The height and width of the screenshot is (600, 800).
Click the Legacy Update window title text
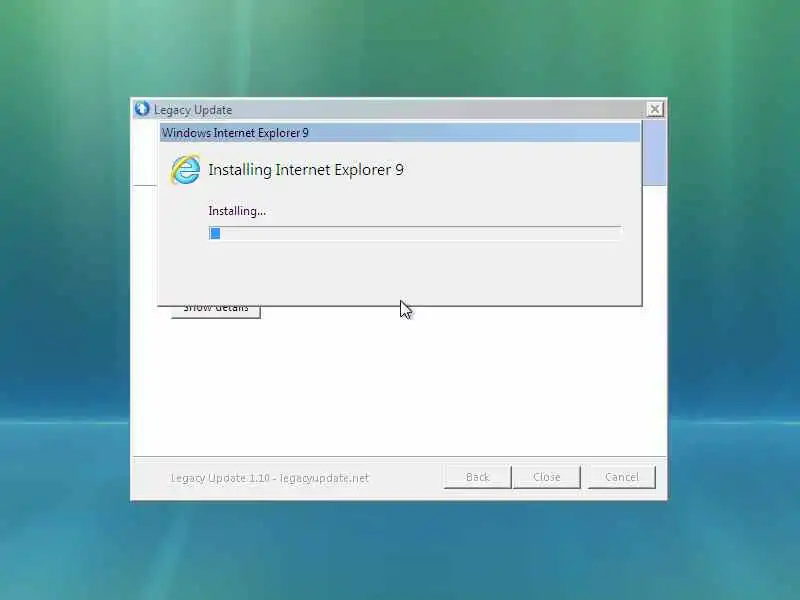pos(193,110)
